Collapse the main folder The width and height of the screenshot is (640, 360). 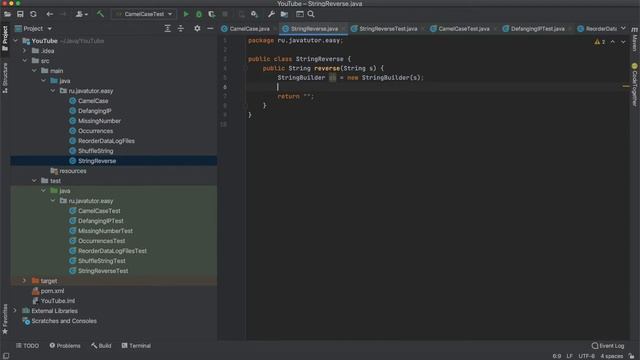tap(34, 71)
